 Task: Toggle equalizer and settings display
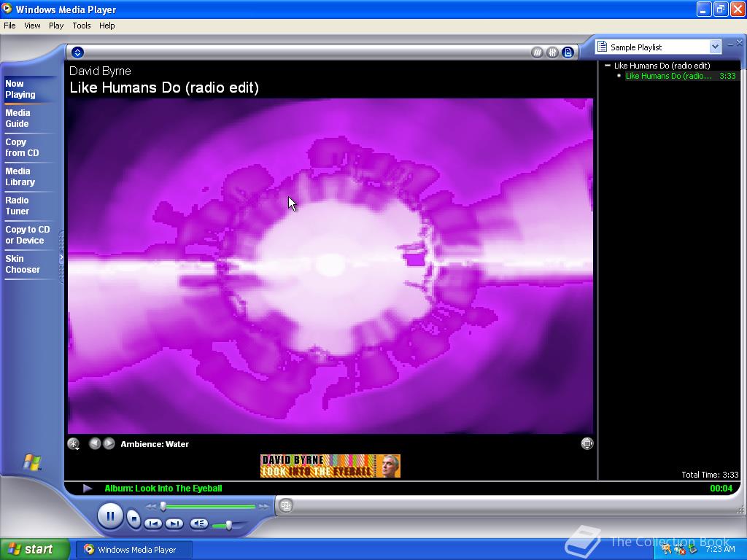tap(552, 52)
